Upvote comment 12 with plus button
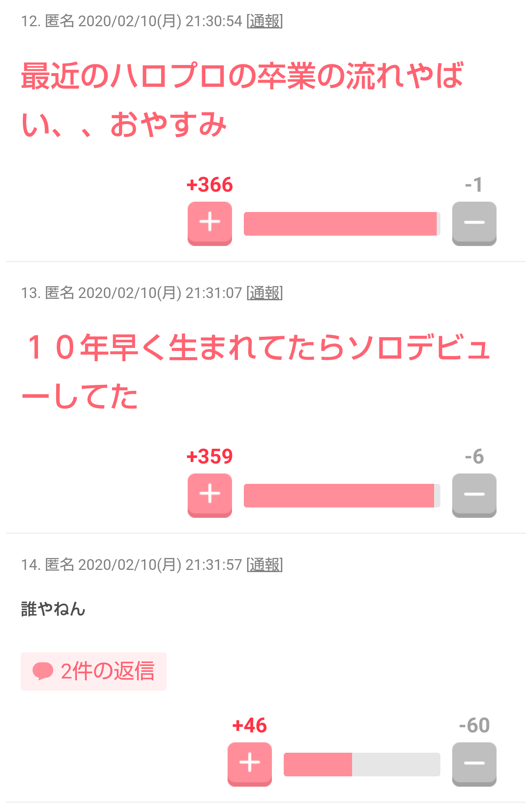This screenshot has height=807, width=532. 210,223
